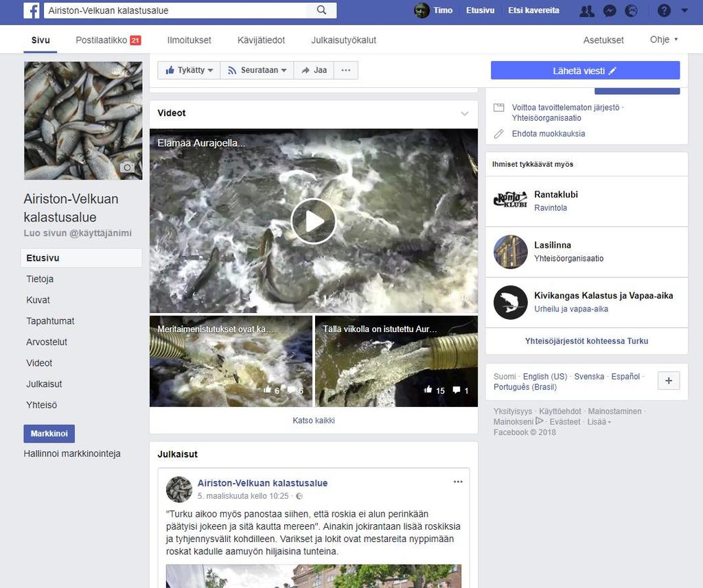The width and height of the screenshot is (703, 588).
Task: Switch to the Sivu tab
Action: click(41, 40)
